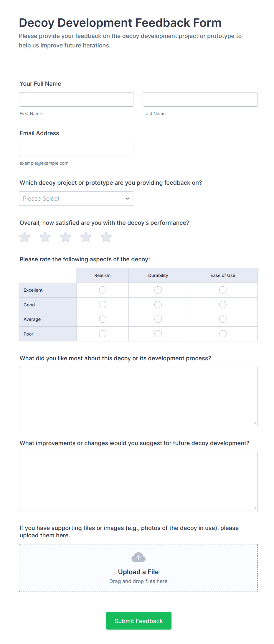Viewport: 274px width, 644px height.
Task: Mark Durability as Good
Action: (158, 305)
